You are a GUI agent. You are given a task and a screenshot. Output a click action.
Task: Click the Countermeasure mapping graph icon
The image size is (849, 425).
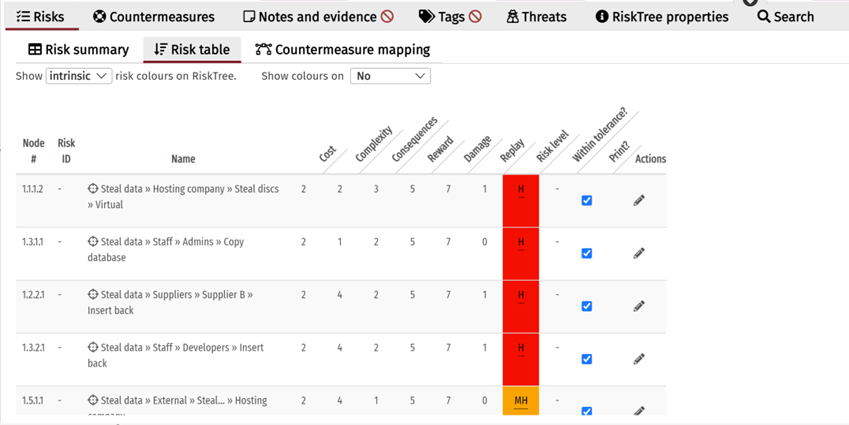point(264,50)
